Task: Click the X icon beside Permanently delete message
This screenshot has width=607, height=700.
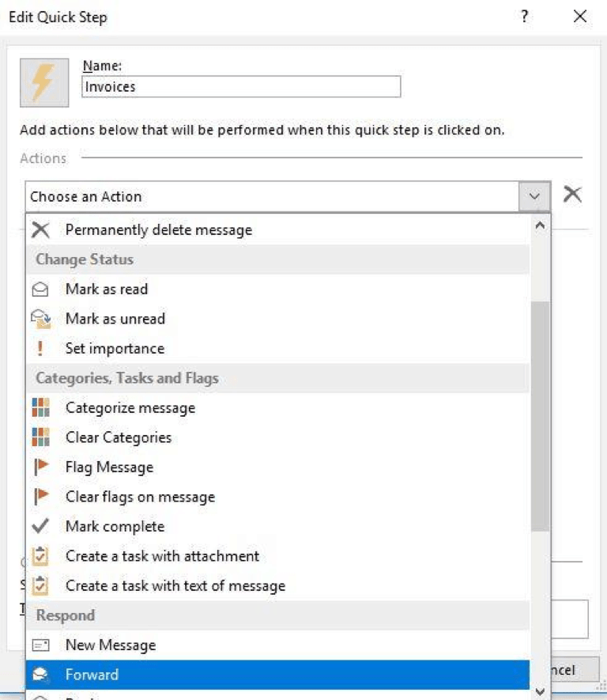Action: [x=40, y=230]
